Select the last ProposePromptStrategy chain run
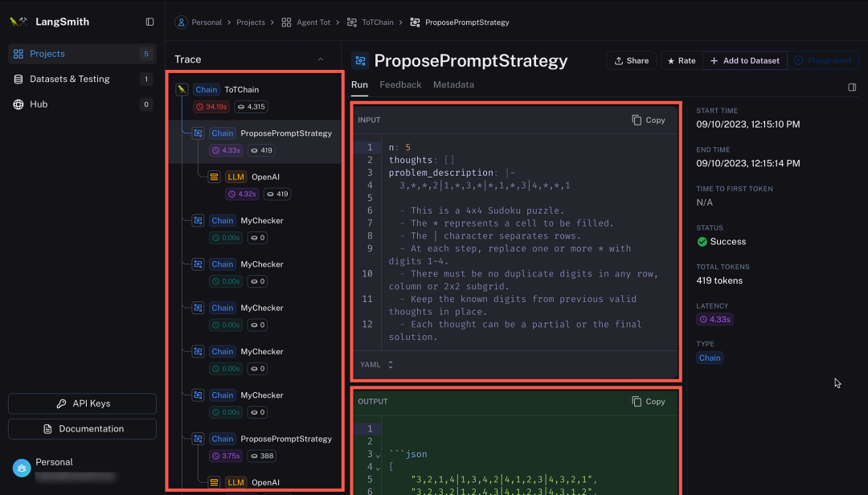868x495 pixels. (255, 447)
